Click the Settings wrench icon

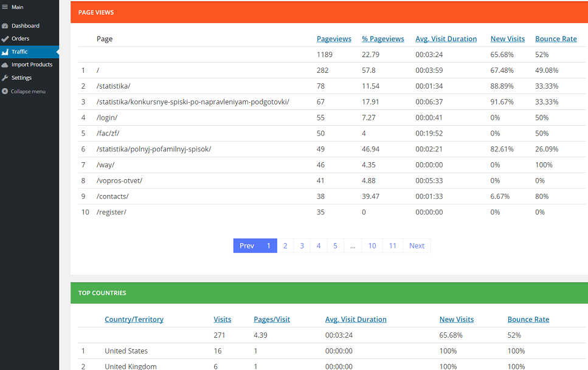[x=5, y=78]
